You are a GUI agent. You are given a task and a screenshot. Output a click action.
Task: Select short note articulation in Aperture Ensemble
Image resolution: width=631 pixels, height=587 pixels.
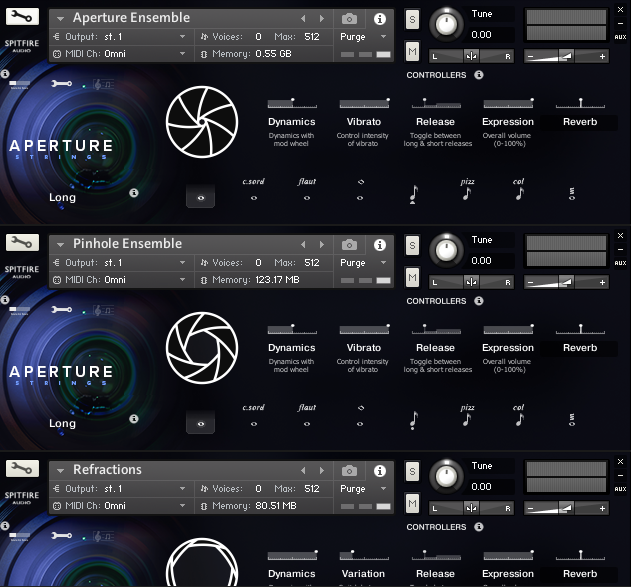(413, 194)
